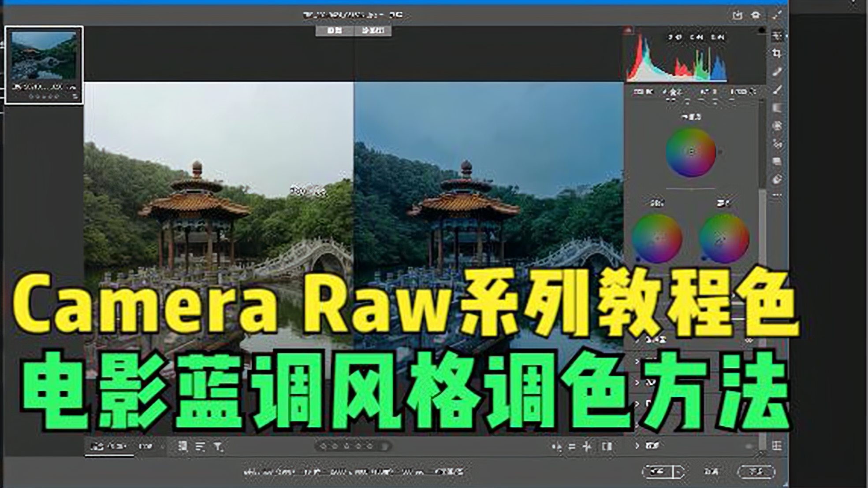Click the Cancel button
This screenshot has width=868, height=488.
click(710, 472)
